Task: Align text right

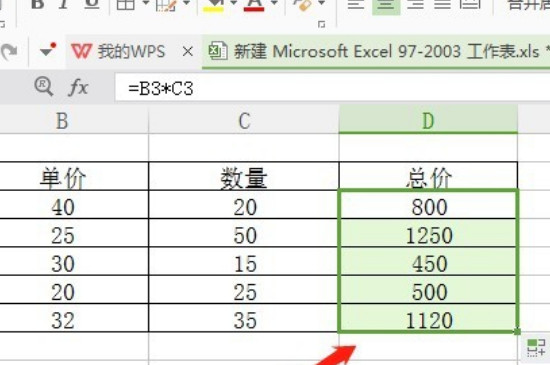Action: (x=415, y=4)
